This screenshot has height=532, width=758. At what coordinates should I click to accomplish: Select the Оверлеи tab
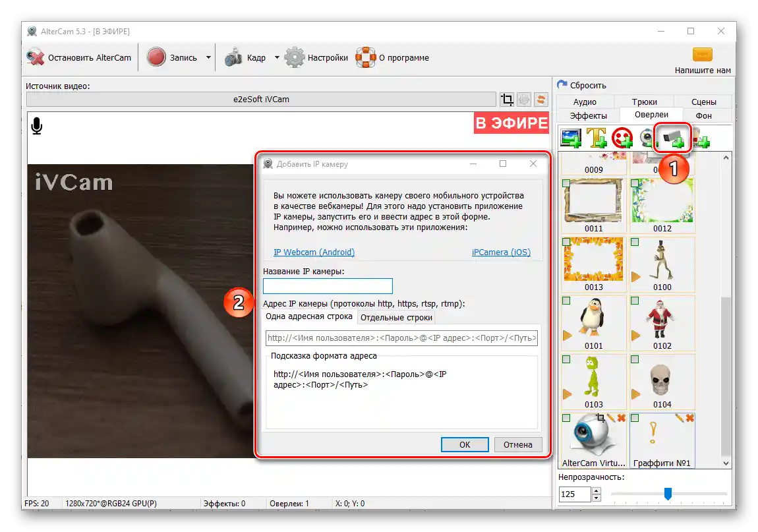click(651, 115)
